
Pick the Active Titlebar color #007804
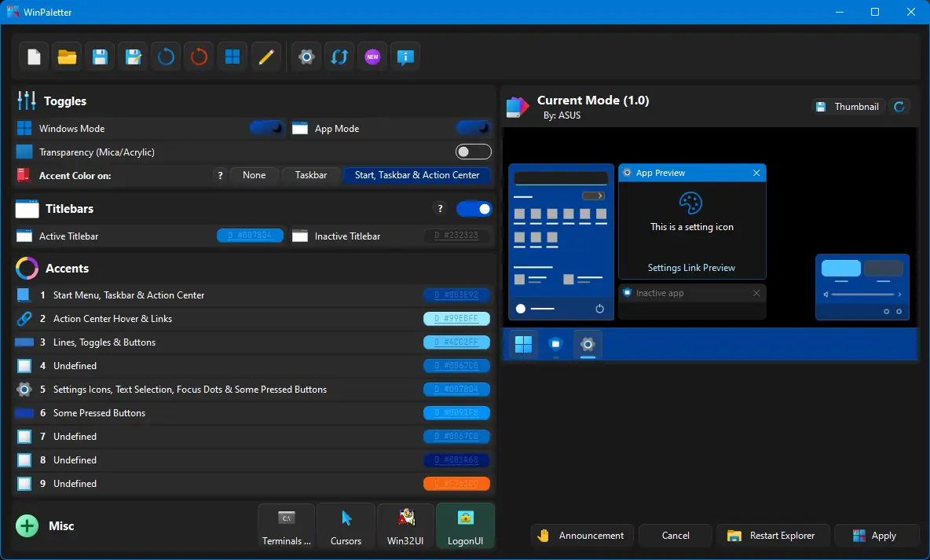click(250, 236)
